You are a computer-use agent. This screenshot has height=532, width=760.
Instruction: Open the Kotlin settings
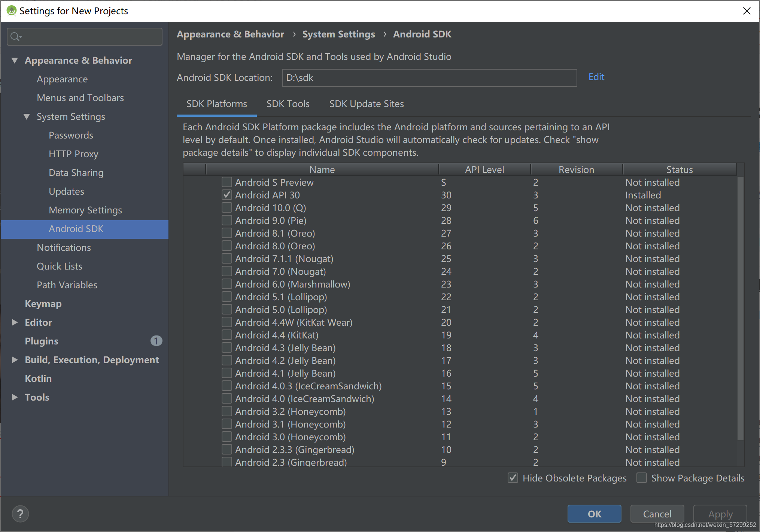click(x=38, y=379)
